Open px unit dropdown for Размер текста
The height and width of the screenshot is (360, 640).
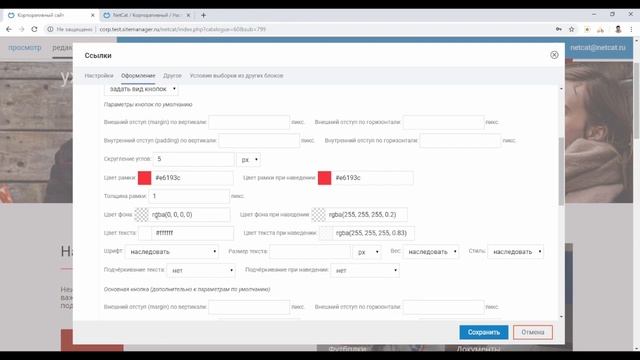[x=367, y=252]
